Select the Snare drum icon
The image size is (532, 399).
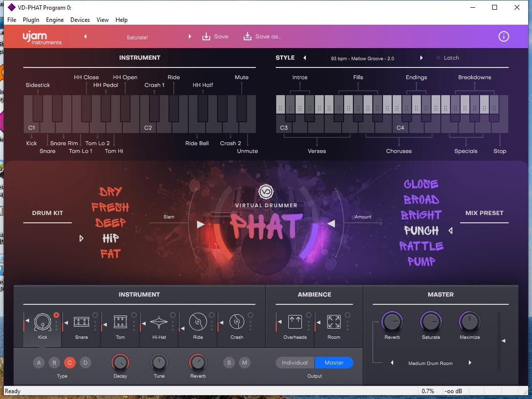(82, 322)
